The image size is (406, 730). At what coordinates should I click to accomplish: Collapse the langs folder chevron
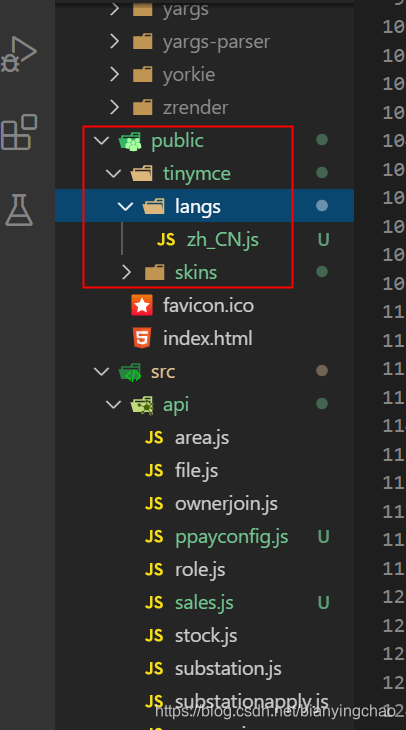(x=126, y=206)
